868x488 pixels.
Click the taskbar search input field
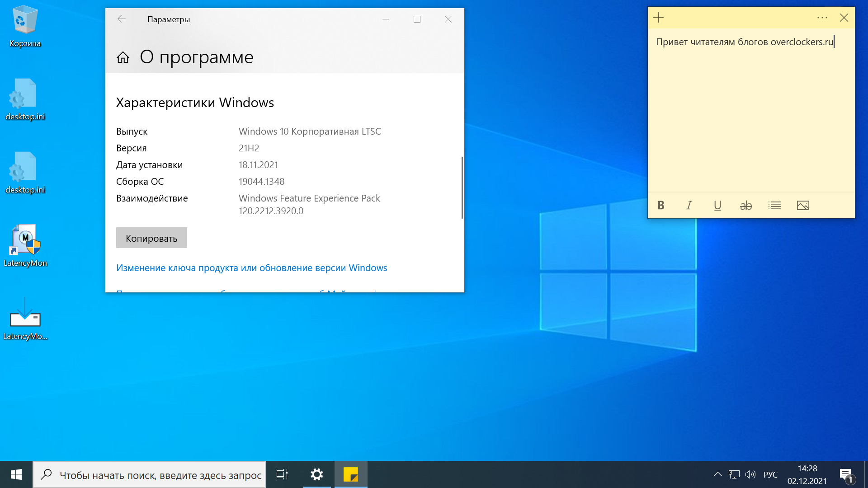coord(160,475)
